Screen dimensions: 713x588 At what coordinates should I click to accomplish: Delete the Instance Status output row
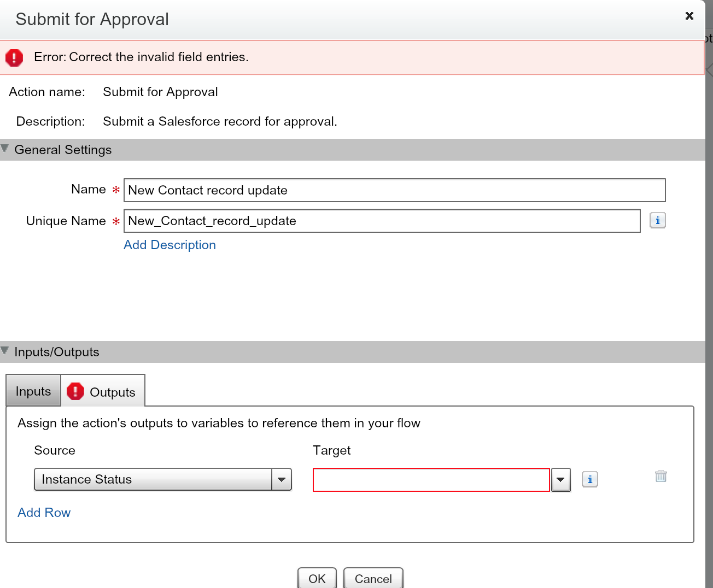pyautogui.click(x=661, y=476)
